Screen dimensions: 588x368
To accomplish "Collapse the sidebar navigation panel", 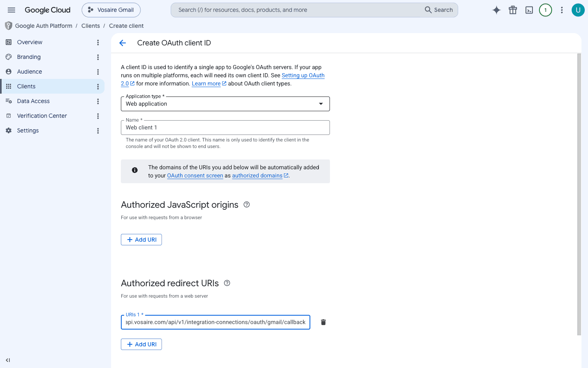I will click(x=8, y=360).
